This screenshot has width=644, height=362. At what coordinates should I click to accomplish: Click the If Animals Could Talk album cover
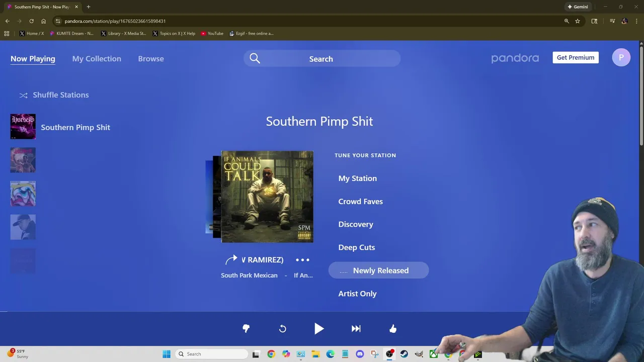point(267,197)
